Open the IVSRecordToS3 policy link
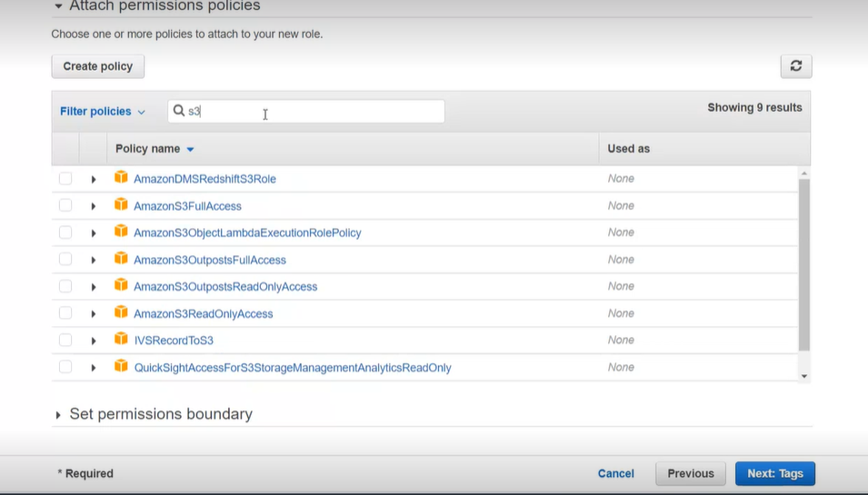Image resolution: width=868 pixels, height=495 pixels. click(174, 341)
